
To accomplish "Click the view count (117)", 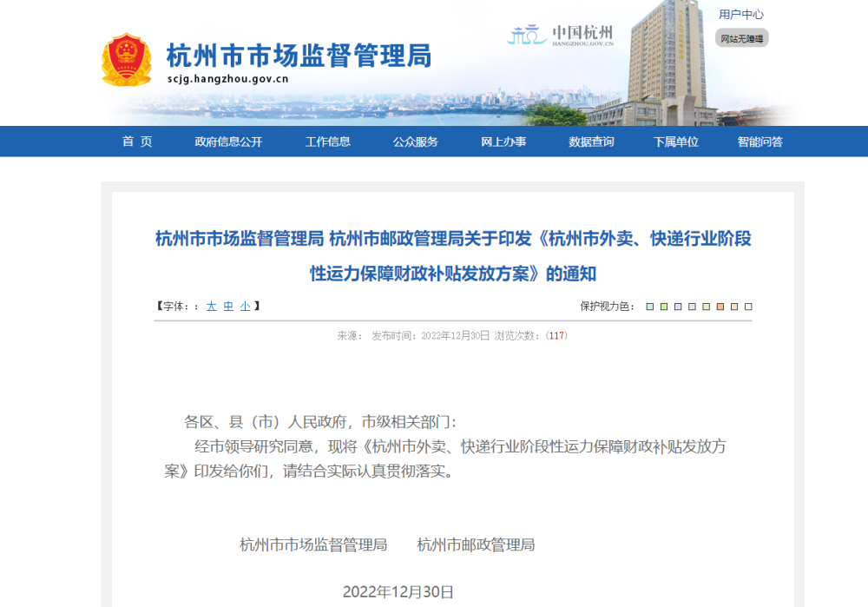I will (x=556, y=335).
